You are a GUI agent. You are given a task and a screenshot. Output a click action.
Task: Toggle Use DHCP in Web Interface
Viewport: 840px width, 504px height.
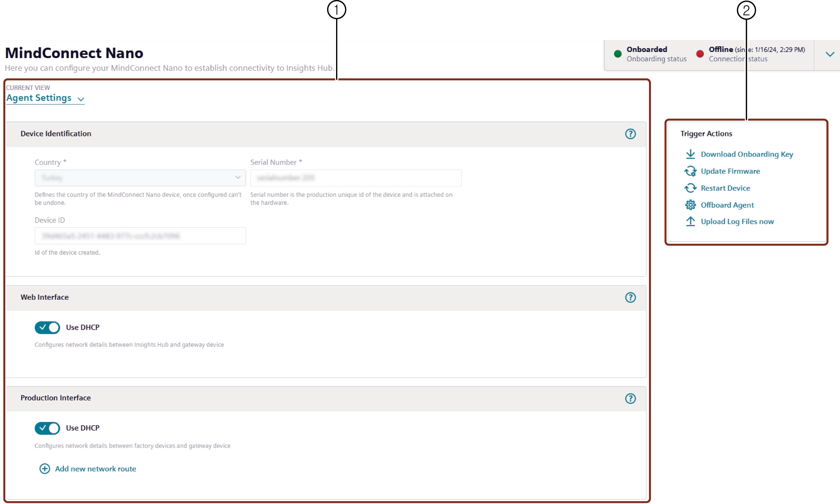(x=47, y=327)
